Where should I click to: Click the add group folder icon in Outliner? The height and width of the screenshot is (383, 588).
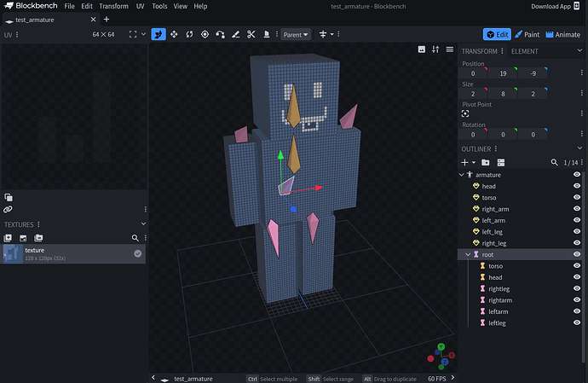coord(486,162)
